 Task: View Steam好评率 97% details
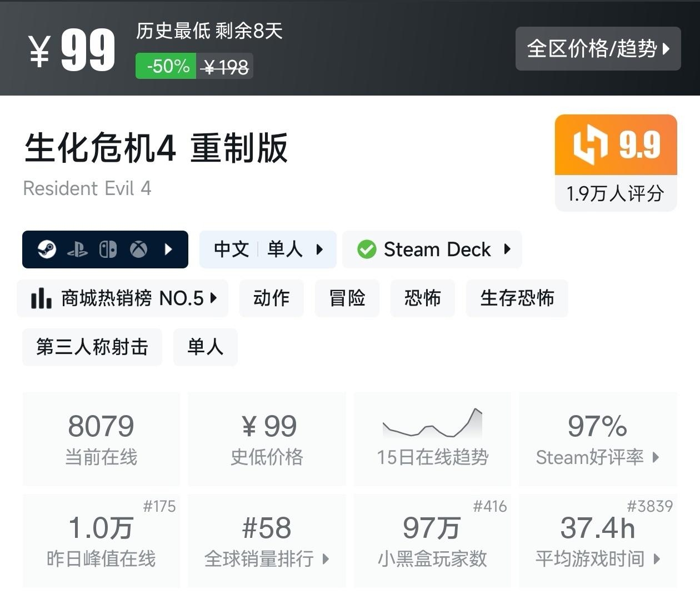(598, 439)
